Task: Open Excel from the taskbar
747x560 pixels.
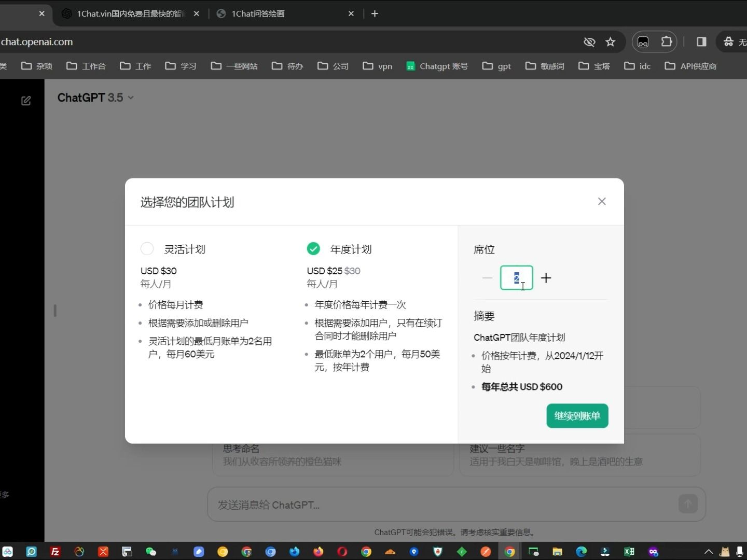Action: point(629,552)
